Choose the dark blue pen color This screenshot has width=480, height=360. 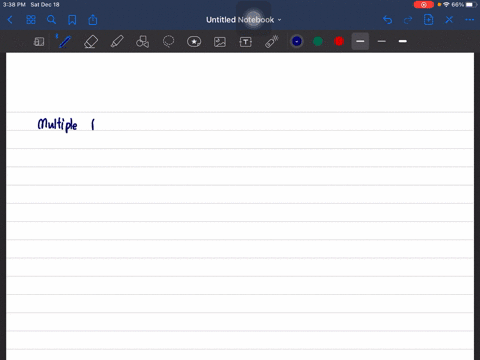pyautogui.click(x=297, y=41)
